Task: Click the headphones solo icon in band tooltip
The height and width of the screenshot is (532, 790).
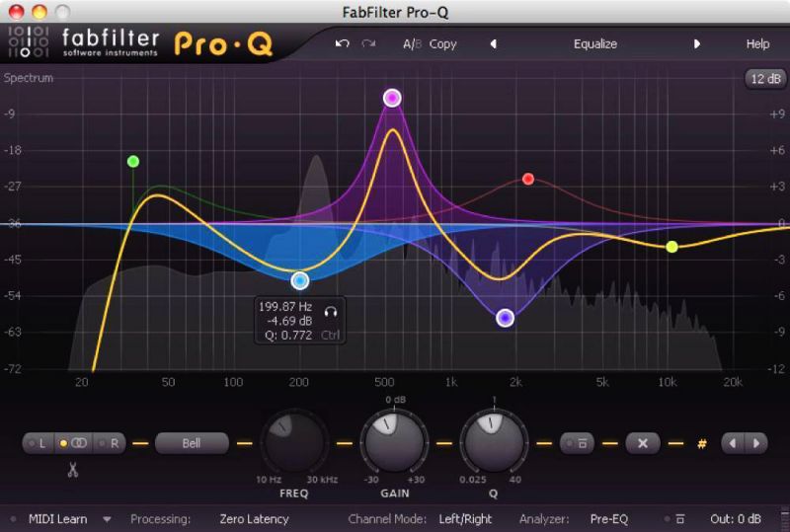Action: [x=331, y=312]
